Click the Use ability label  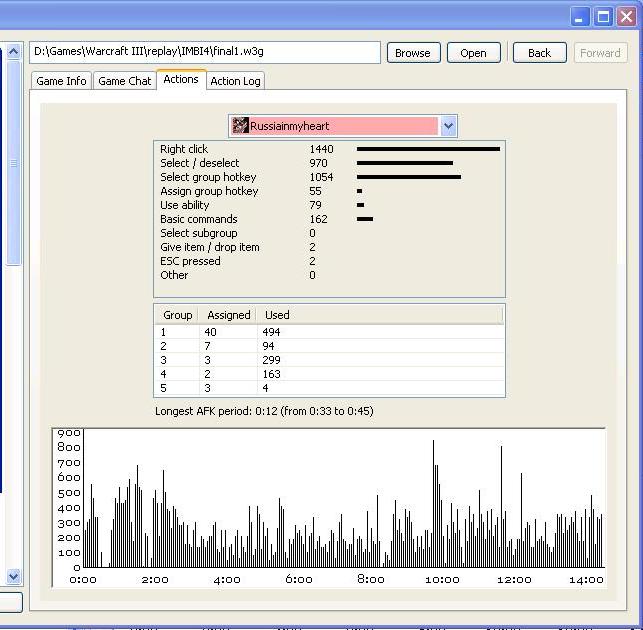click(x=185, y=205)
